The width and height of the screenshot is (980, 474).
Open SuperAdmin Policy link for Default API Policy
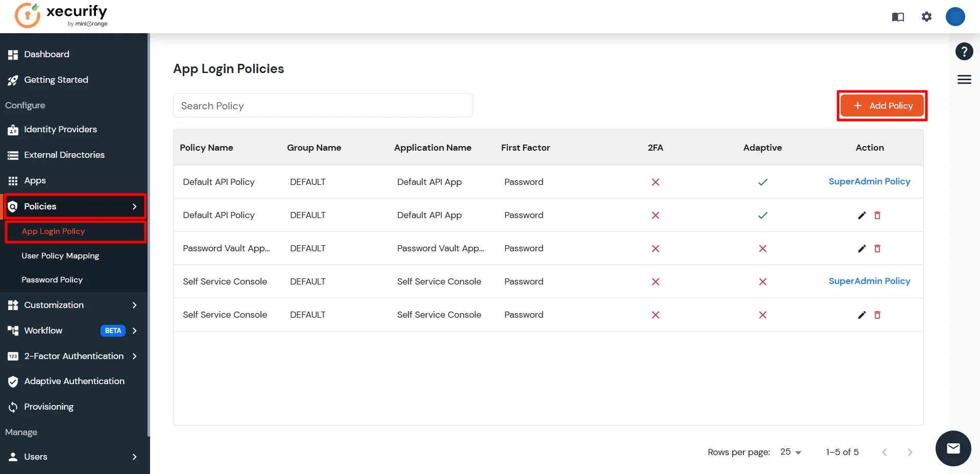click(869, 181)
